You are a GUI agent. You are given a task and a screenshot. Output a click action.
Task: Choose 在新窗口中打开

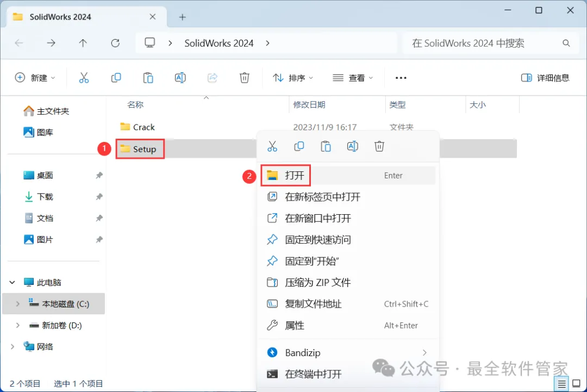click(x=348, y=218)
